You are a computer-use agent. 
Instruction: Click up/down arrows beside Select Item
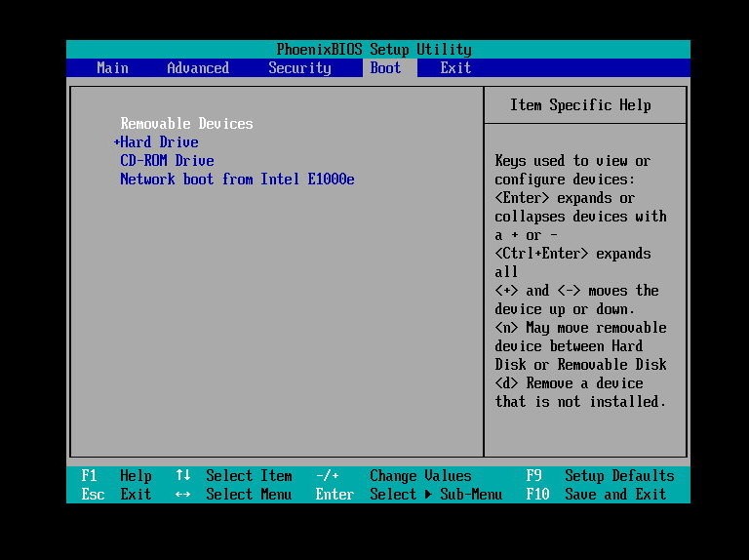coord(182,476)
